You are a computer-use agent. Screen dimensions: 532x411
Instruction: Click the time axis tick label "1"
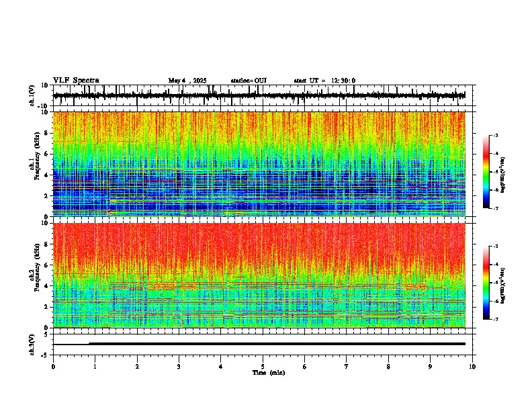coord(95,367)
